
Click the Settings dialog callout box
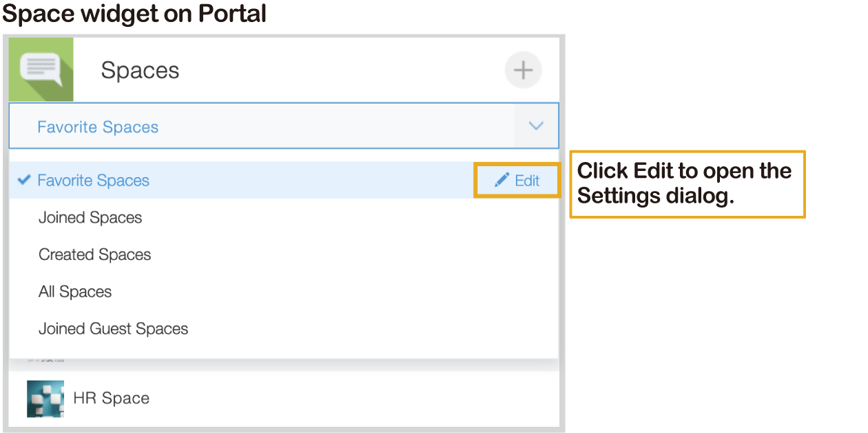(687, 184)
